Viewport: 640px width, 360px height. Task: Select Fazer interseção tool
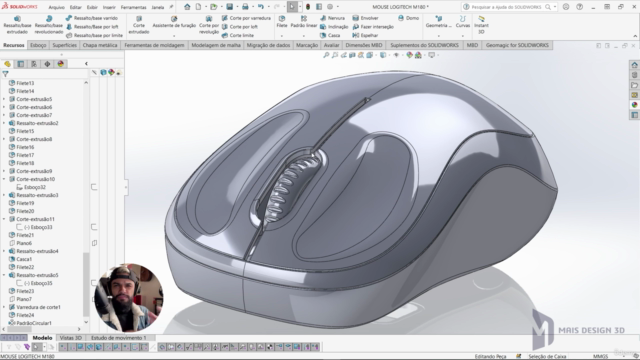[373, 27]
